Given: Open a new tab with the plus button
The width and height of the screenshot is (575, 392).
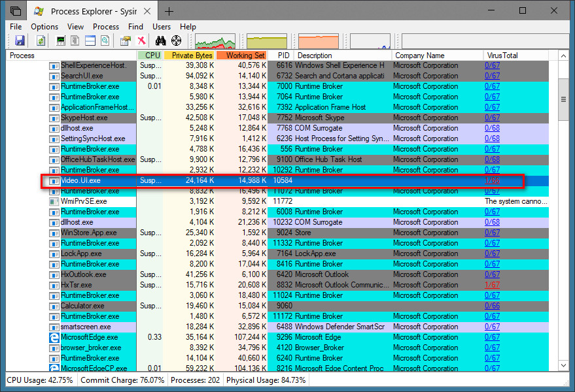Looking at the screenshot, I should point(169,10).
